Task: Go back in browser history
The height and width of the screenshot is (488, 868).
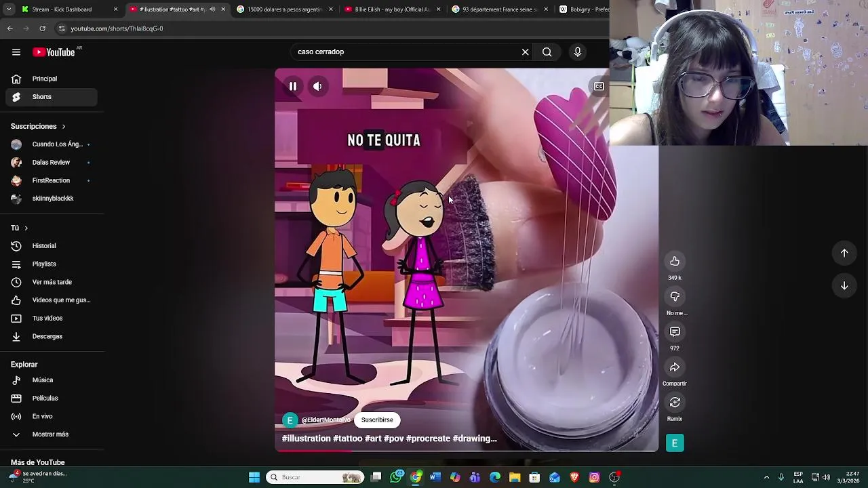Action: [10, 28]
